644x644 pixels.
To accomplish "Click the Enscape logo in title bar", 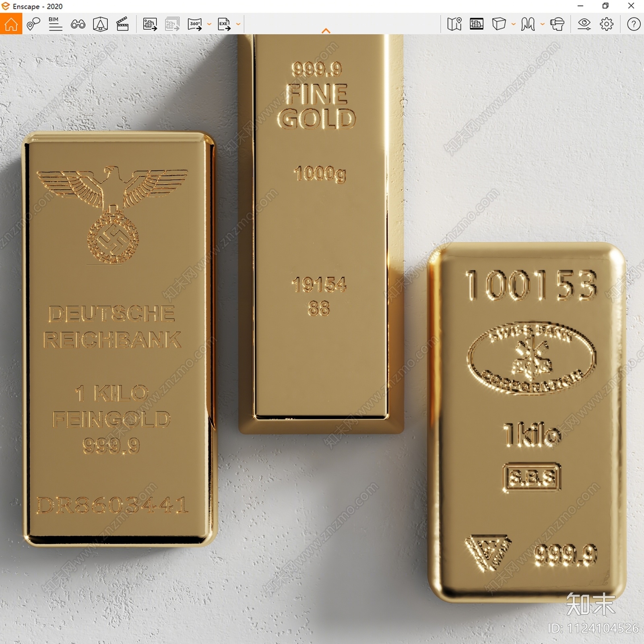I will coord(5,6).
